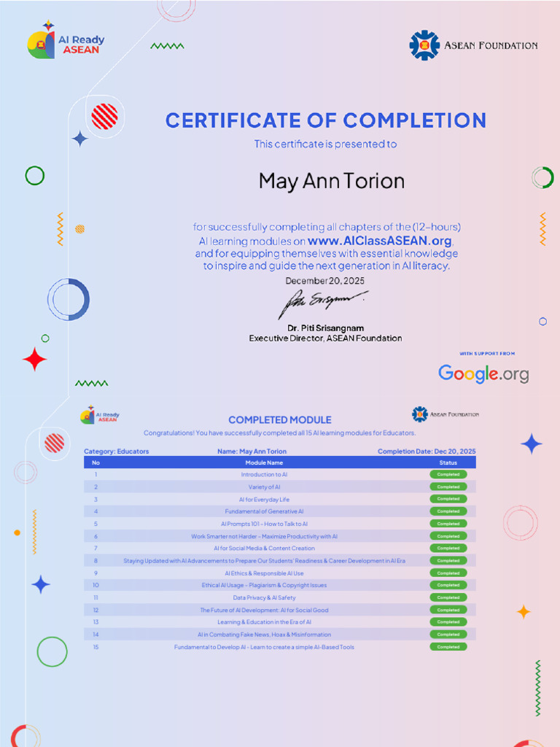
Task: Click the Module Name column header
Action: pos(264,462)
